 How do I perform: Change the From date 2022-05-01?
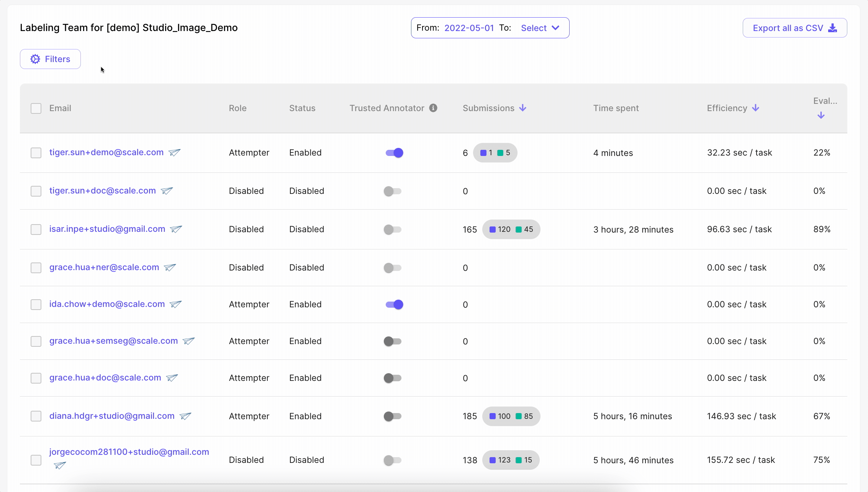click(469, 28)
